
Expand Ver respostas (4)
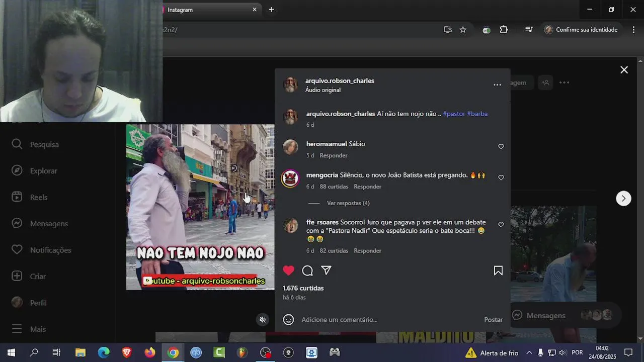[x=348, y=203]
